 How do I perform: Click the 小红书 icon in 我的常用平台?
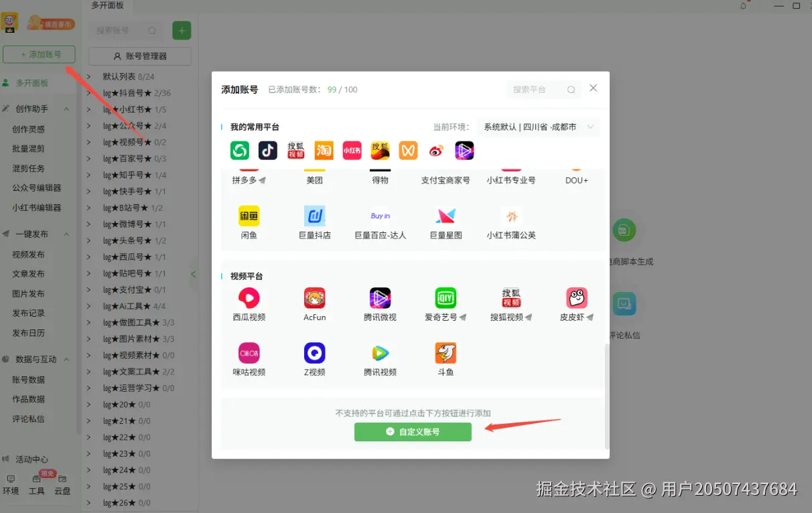[x=352, y=150]
